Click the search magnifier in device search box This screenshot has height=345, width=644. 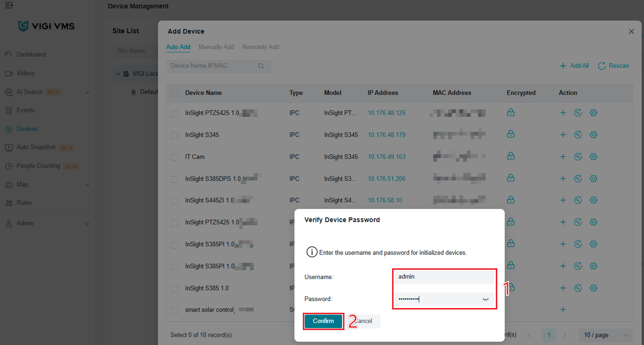[x=261, y=66]
